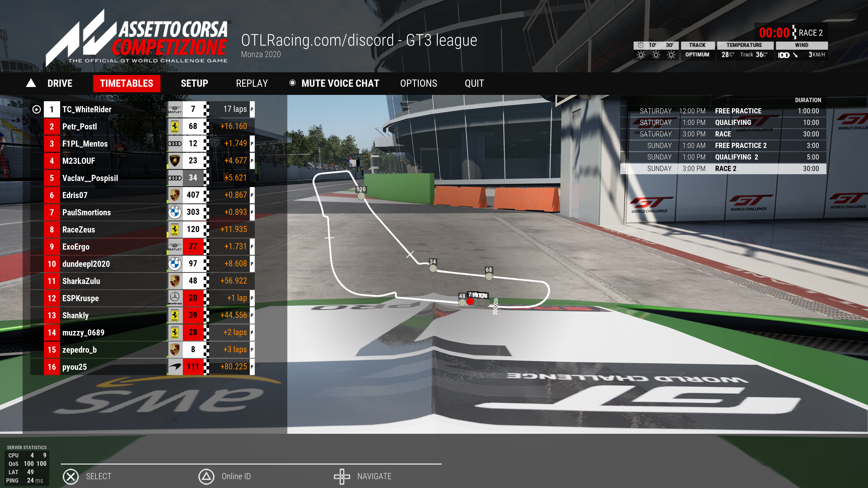Click the current weather sun icon
This screenshot has width=868, height=488.
click(x=641, y=55)
